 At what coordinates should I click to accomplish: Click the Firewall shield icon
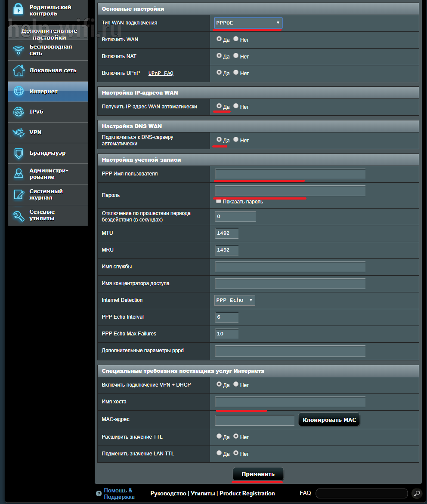(19, 153)
